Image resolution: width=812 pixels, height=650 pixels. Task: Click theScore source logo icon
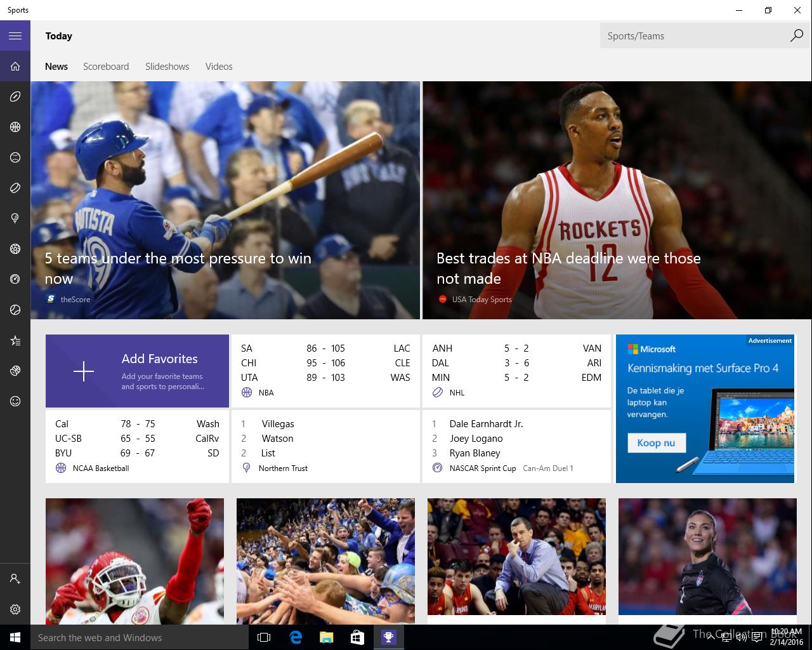coord(51,299)
